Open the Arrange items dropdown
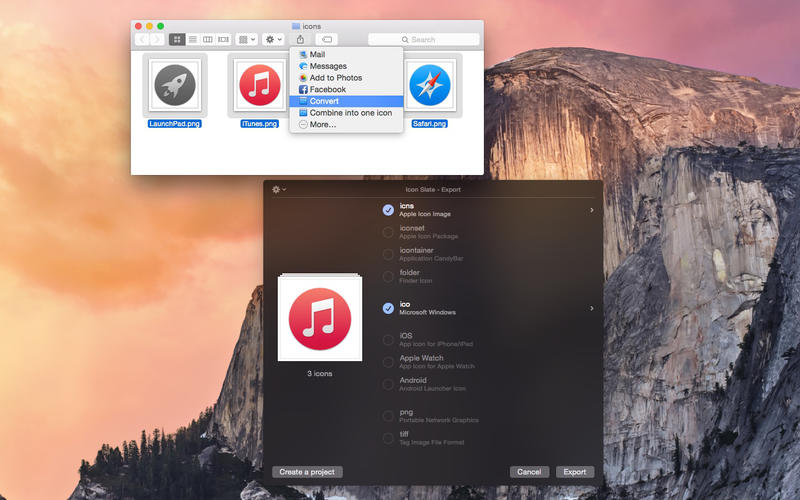The image size is (800, 500). [246, 39]
